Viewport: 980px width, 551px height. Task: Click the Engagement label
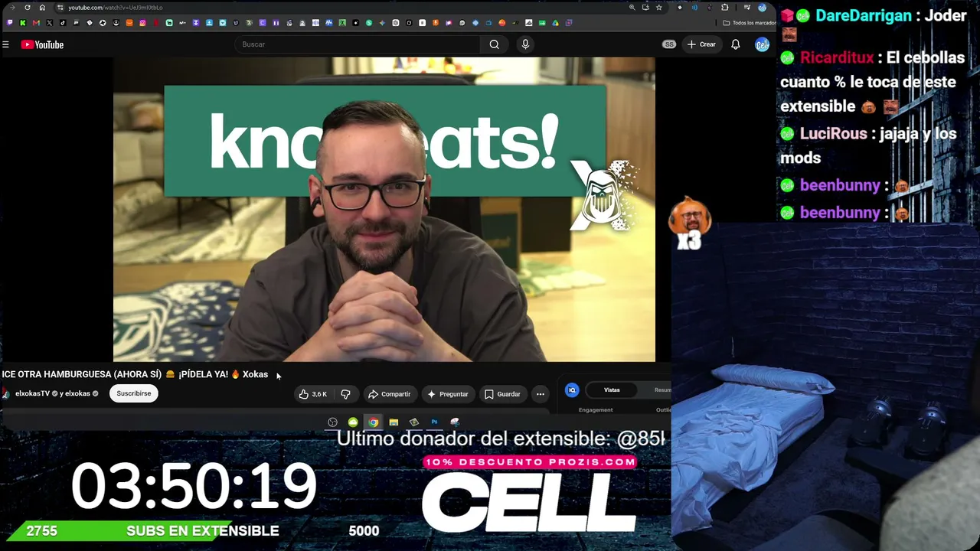(x=596, y=410)
